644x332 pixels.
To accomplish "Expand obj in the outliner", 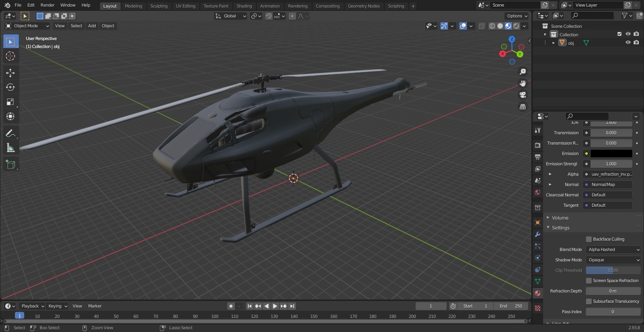I will [x=553, y=43].
